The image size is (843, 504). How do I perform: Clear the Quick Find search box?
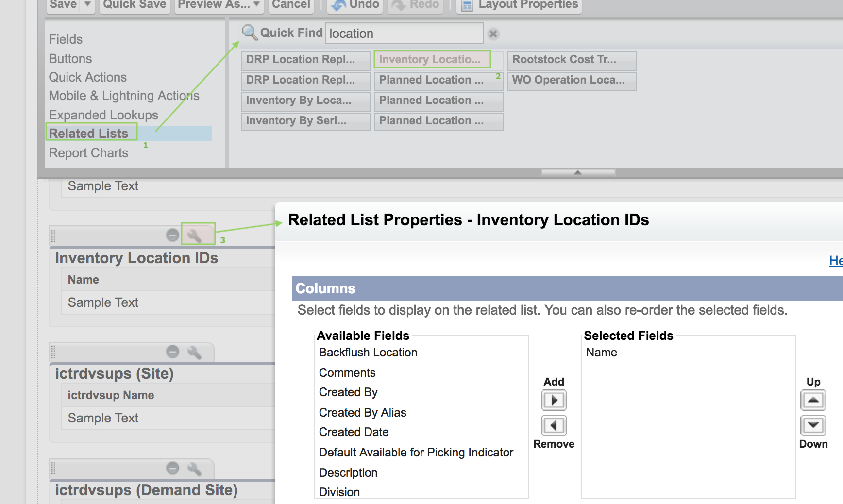tap(493, 34)
